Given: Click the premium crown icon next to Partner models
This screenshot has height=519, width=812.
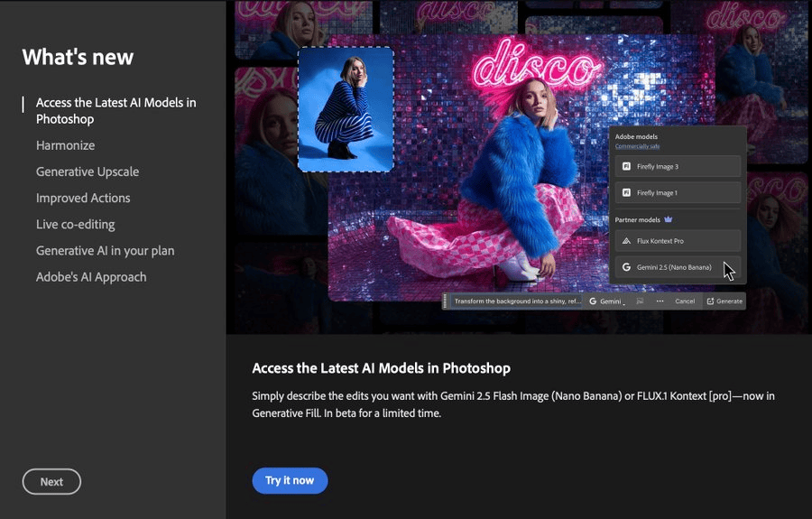Looking at the screenshot, I should coord(668,219).
